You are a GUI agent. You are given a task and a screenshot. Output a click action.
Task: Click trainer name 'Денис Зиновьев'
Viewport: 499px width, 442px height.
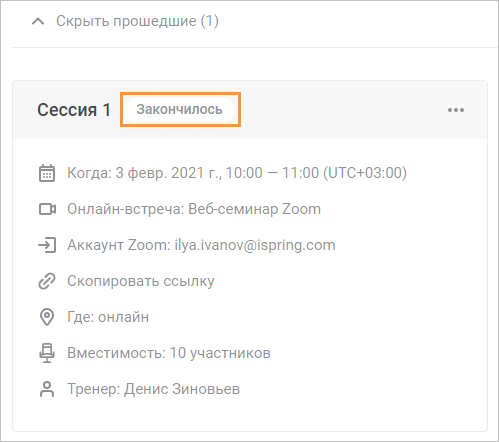pyautogui.click(x=182, y=389)
